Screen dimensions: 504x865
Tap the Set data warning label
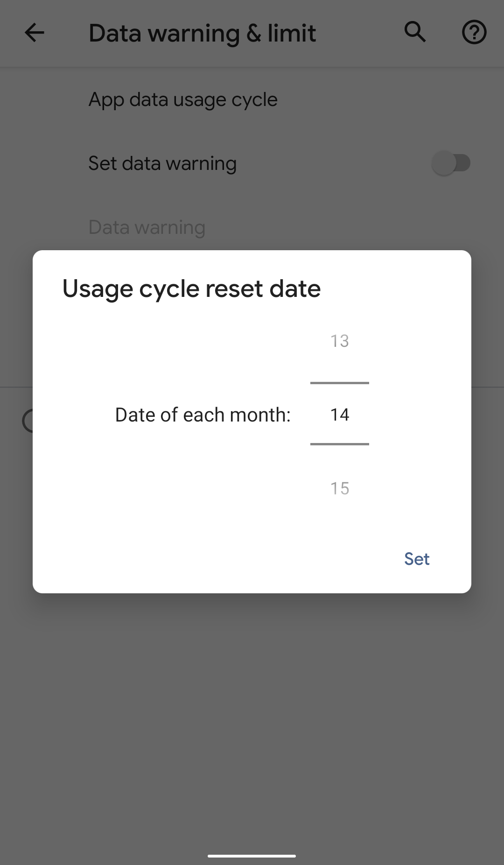pyautogui.click(x=162, y=163)
